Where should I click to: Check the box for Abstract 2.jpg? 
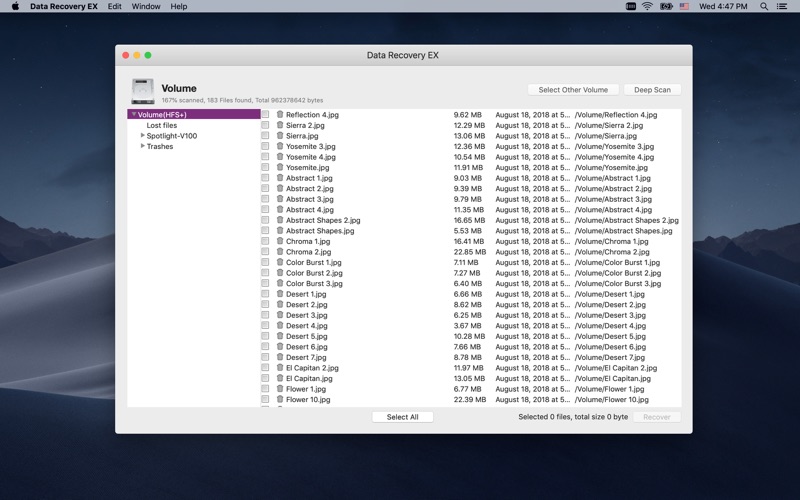pyautogui.click(x=265, y=188)
